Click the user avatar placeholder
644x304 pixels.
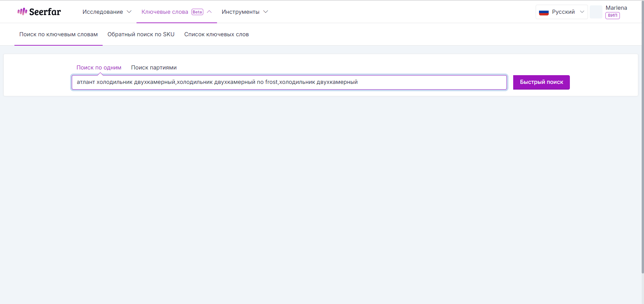[x=596, y=12]
